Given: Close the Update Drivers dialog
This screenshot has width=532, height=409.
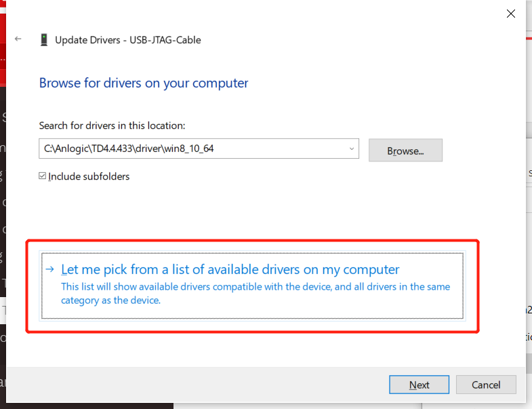Looking at the screenshot, I should (x=510, y=14).
